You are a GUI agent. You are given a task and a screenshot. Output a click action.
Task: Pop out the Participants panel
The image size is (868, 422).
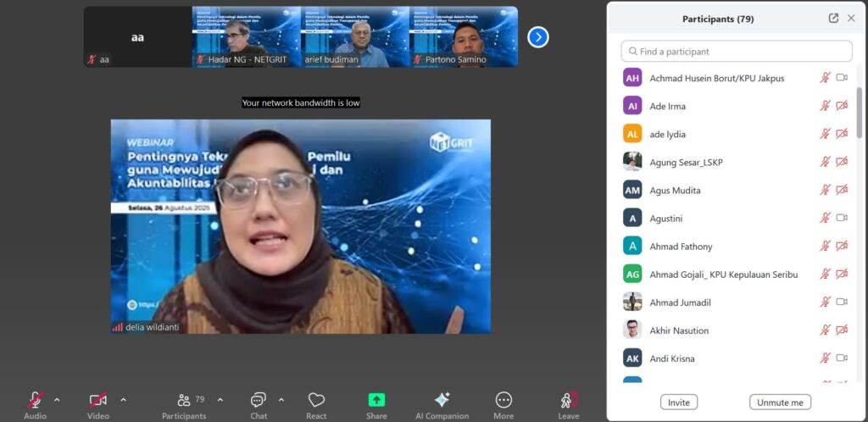[x=833, y=19]
